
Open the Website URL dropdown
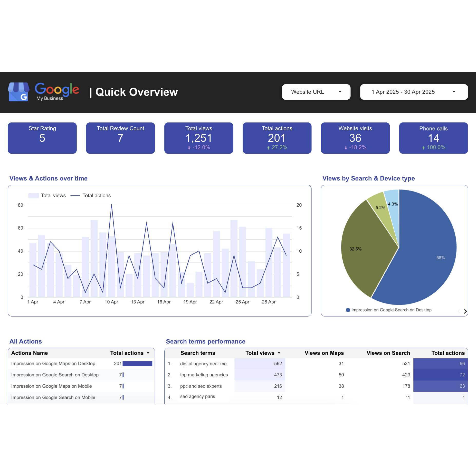click(x=316, y=92)
